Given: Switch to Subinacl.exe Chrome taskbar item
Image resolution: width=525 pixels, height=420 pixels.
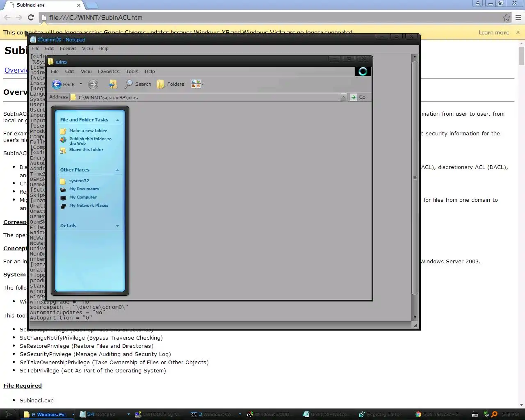Looking at the screenshot, I should point(438,414).
